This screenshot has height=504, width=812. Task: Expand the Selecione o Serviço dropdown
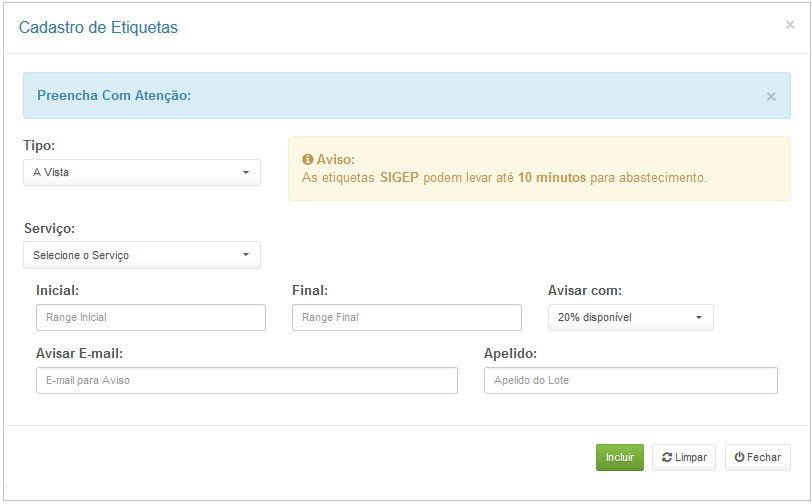pos(142,255)
